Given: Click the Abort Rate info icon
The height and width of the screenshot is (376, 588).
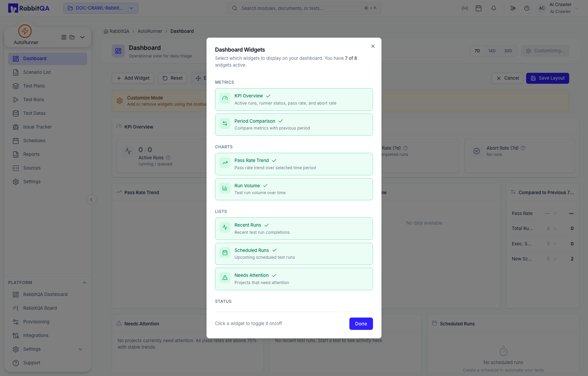Looking at the screenshot, I should (523, 148).
